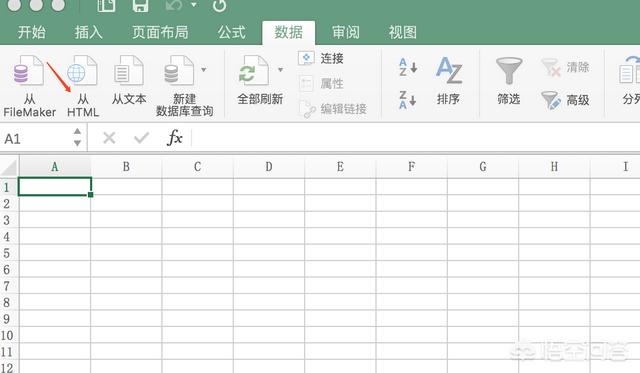Screen dimensions: 640x373
Task: Select the active cell A1
Action: 55,186
